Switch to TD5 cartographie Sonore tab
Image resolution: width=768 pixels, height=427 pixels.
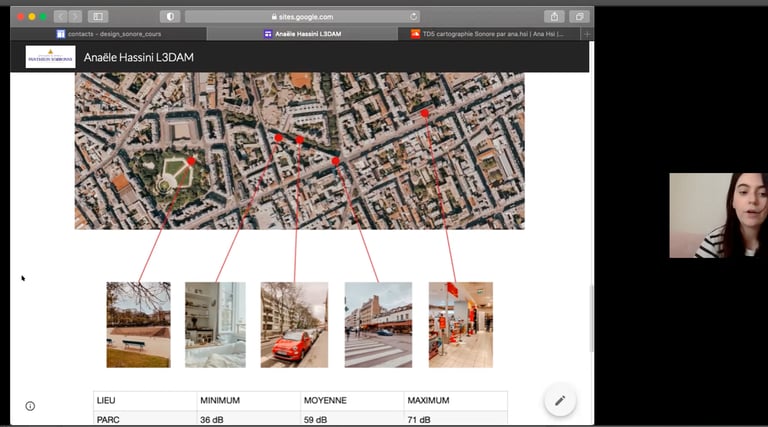489,34
